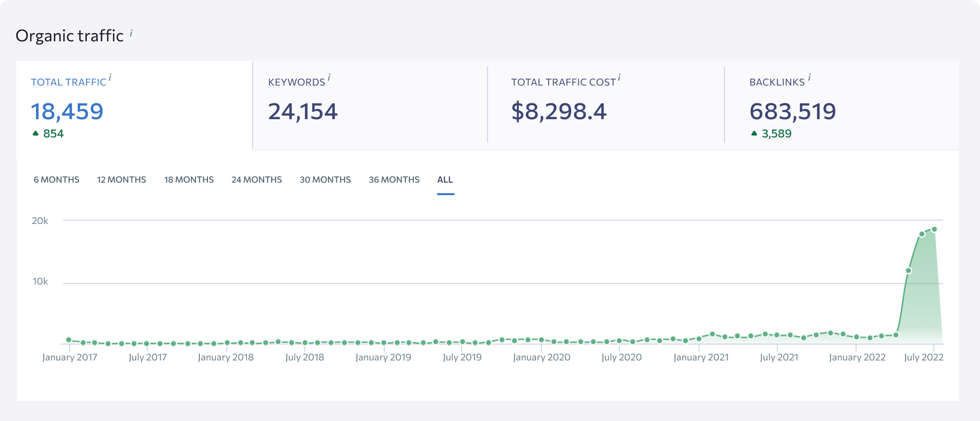The width and height of the screenshot is (980, 421).
Task: Click the January 2019 axis label
Action: click(x=383, y=358)
